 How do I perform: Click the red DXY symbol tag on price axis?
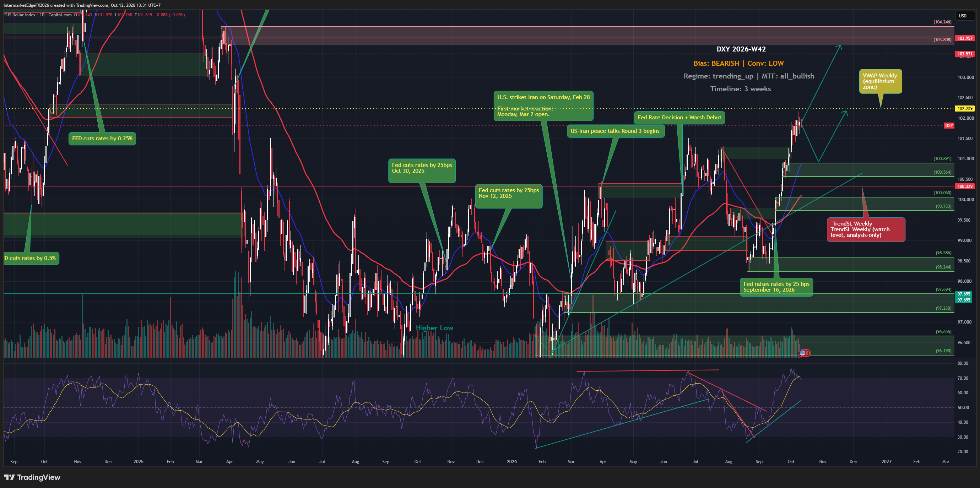(949, 125)
